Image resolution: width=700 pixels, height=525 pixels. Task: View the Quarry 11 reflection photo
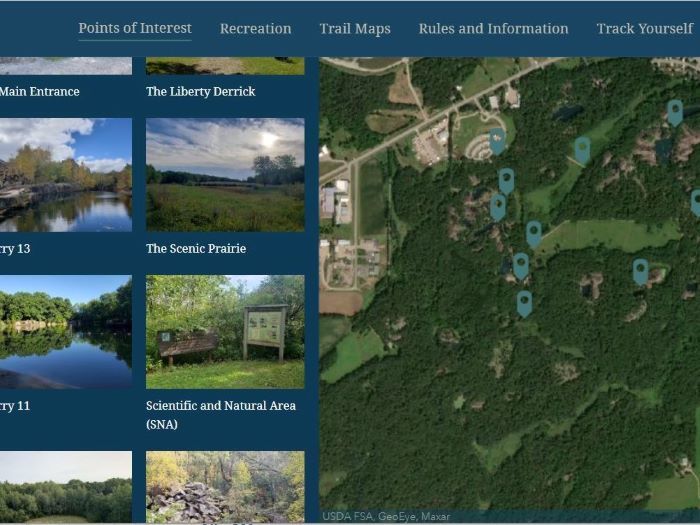[66, 332]
